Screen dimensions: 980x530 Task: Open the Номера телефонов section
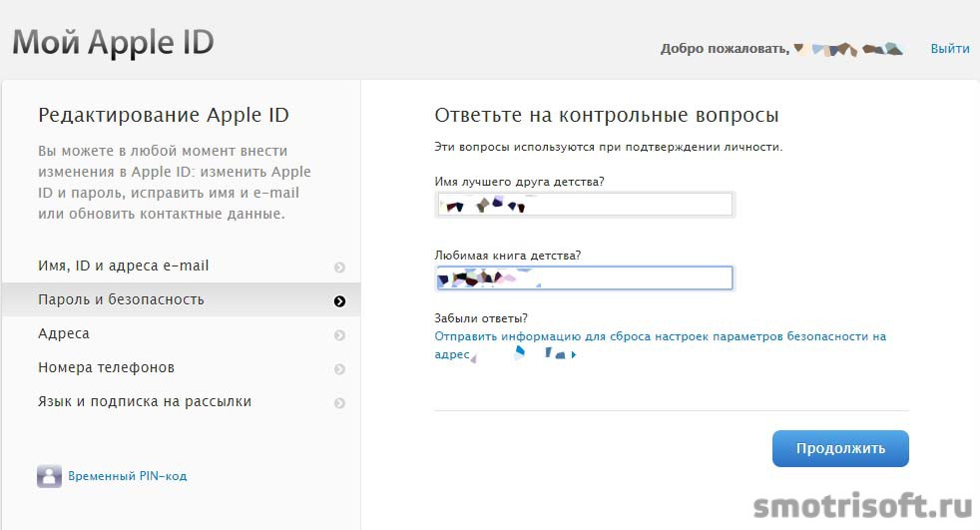(106, 367)
